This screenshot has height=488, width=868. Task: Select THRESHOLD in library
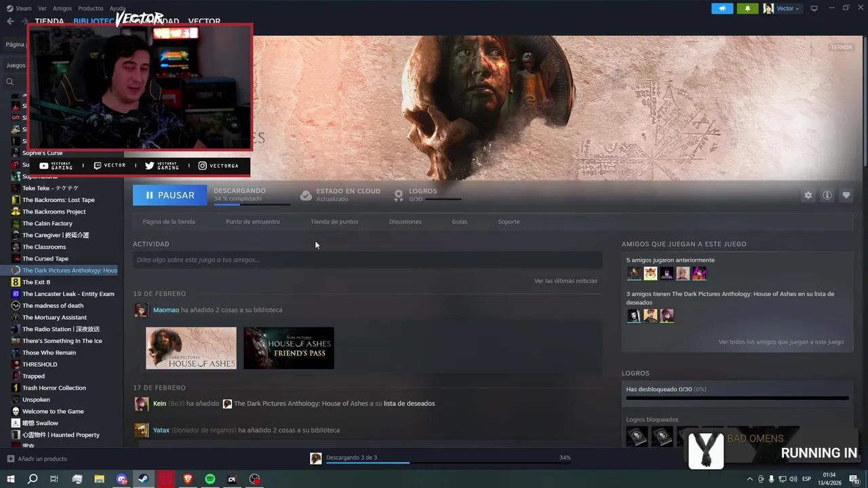click(x=39, y=364)
